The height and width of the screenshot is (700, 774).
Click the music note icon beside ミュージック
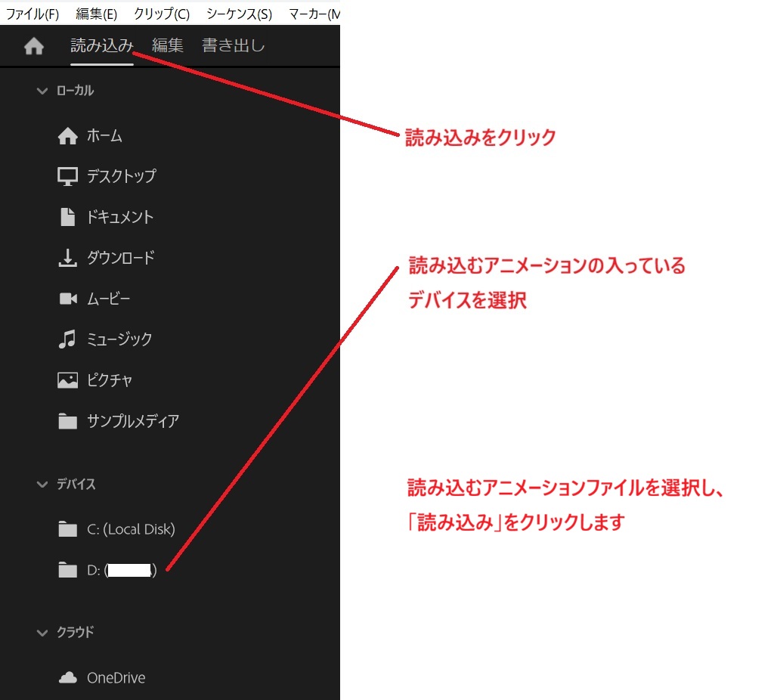(68, 339)
